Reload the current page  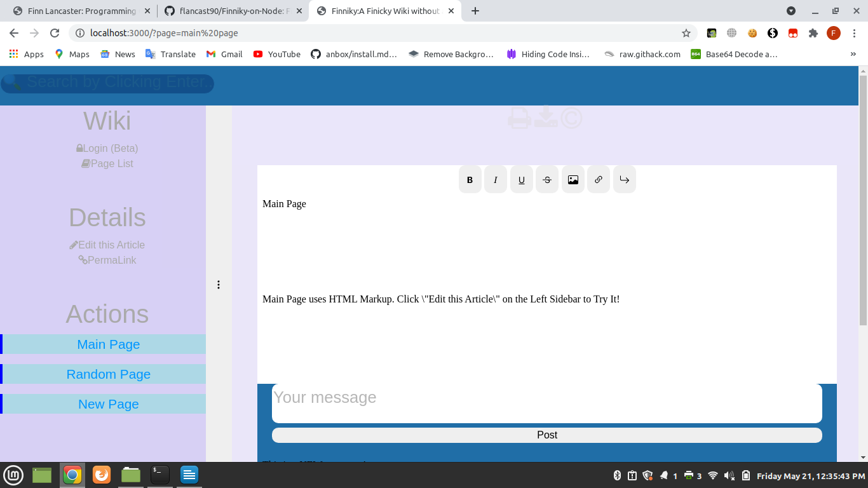click(55, 33)
